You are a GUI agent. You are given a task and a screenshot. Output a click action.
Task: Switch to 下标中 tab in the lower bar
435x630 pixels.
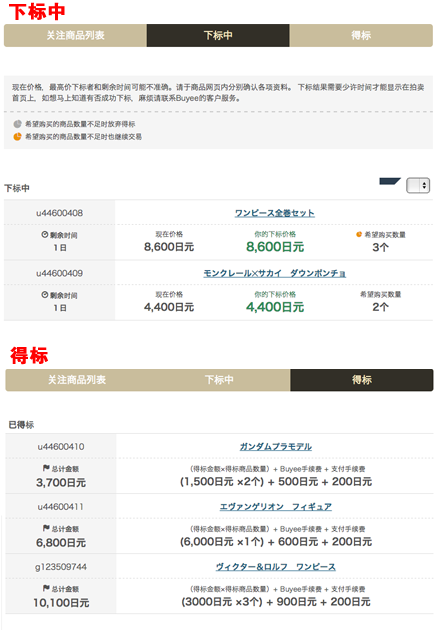[x=219, y=380]
